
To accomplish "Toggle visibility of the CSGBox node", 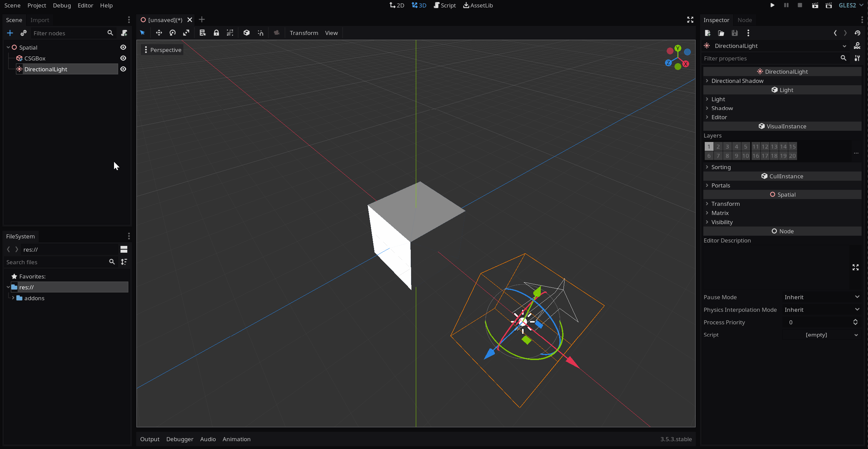I will 123,58.
